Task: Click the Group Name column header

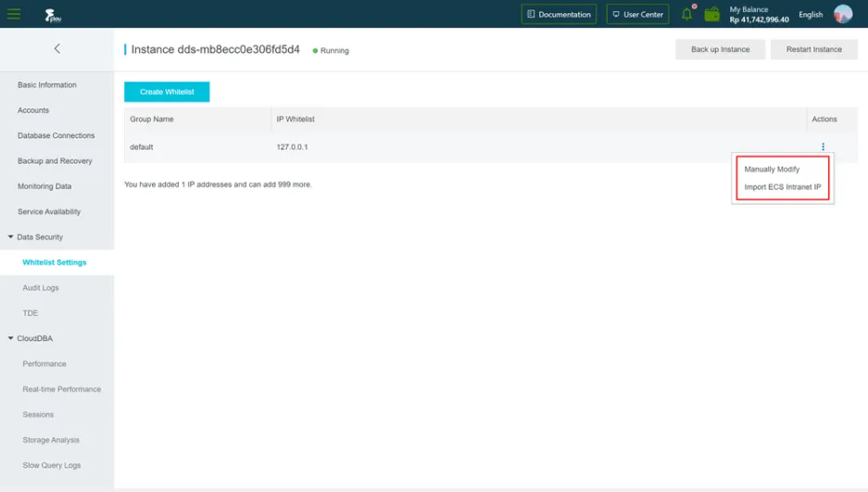Action: point(152,119)
